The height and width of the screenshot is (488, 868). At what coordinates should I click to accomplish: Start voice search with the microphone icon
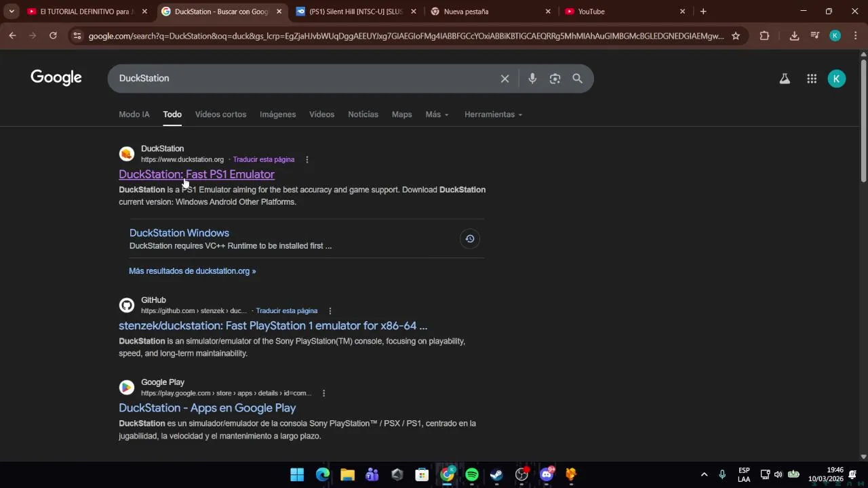coord(532,79)
